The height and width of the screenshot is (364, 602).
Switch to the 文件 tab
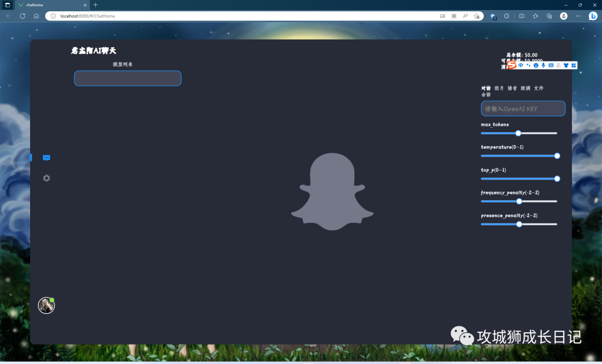[538, 88]
